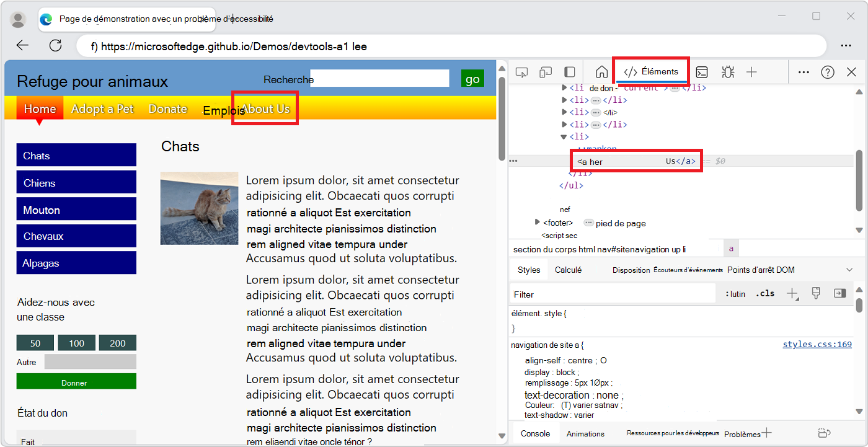
Task: Open the Issues bug report panel
Action: click(727, 73)
